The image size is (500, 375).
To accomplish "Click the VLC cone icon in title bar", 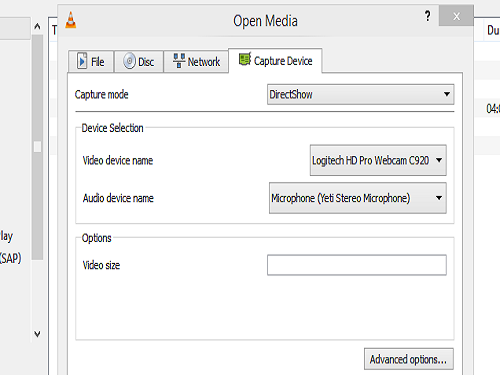I will (71, 20).
